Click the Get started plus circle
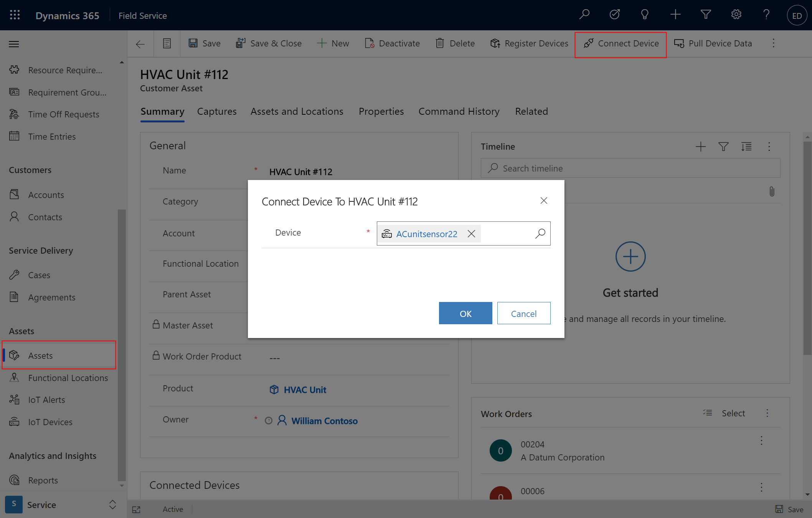This screenshot has height=518, width=812. pyautogui.click(x=630, y=256)
